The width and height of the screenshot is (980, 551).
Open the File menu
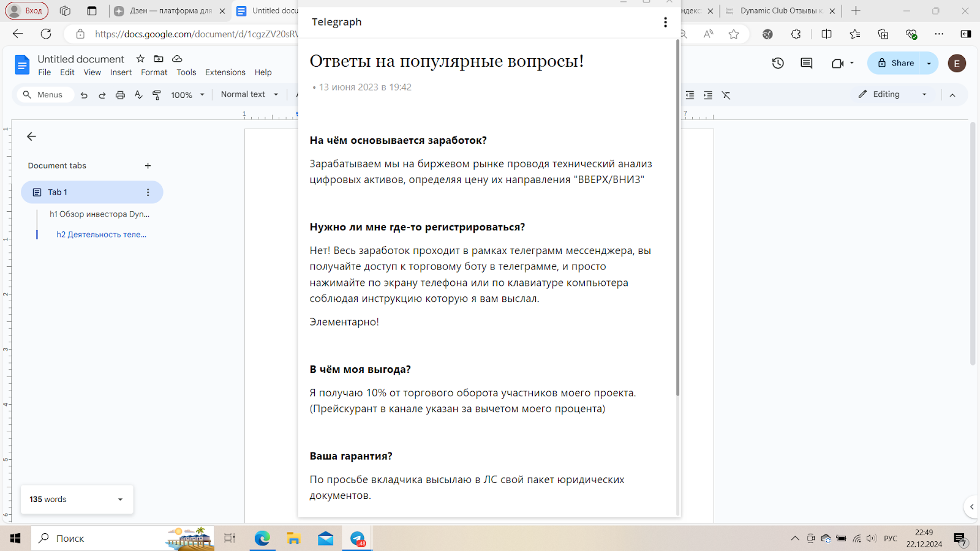pos(45,72)
